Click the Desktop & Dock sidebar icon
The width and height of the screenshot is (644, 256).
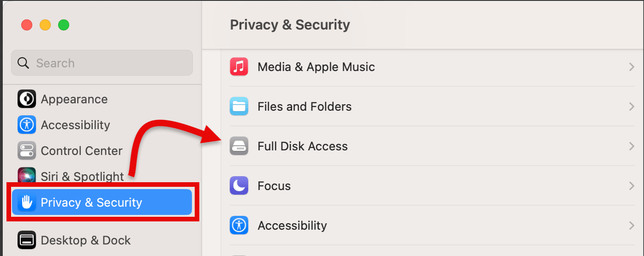tap(27, 240)
